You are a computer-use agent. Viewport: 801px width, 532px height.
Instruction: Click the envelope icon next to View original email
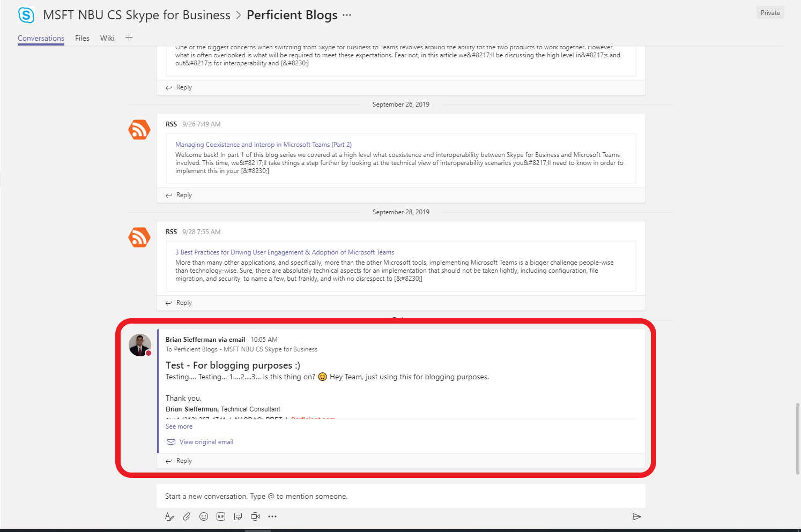[x=170, y=441]
